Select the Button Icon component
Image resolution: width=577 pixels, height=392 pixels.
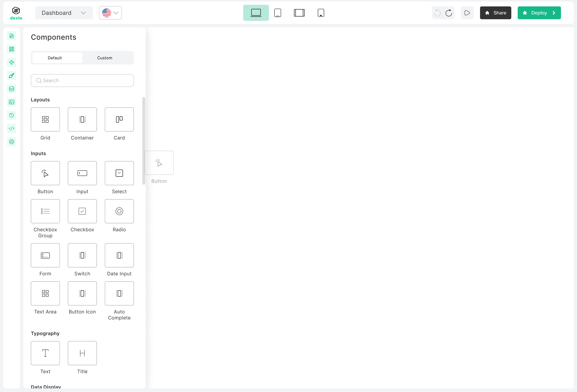pos(82,293)
